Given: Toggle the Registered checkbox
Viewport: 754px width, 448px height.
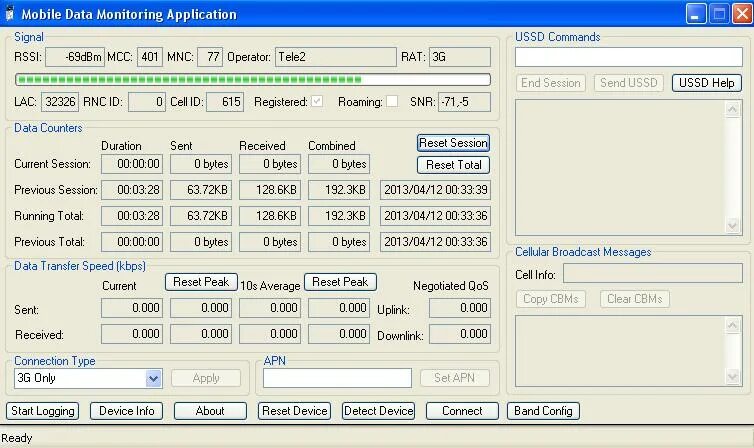Looking at the screenshot, I should click(317, 101).
